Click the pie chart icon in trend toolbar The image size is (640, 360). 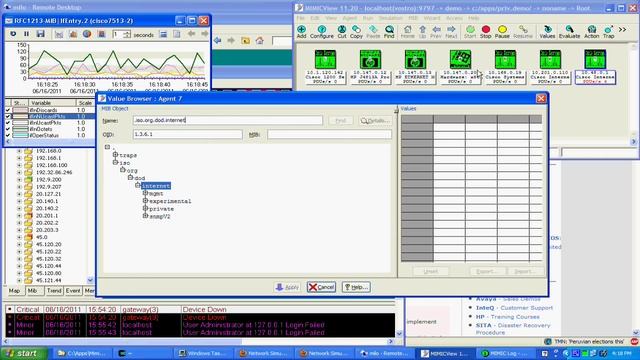(87, 34)
